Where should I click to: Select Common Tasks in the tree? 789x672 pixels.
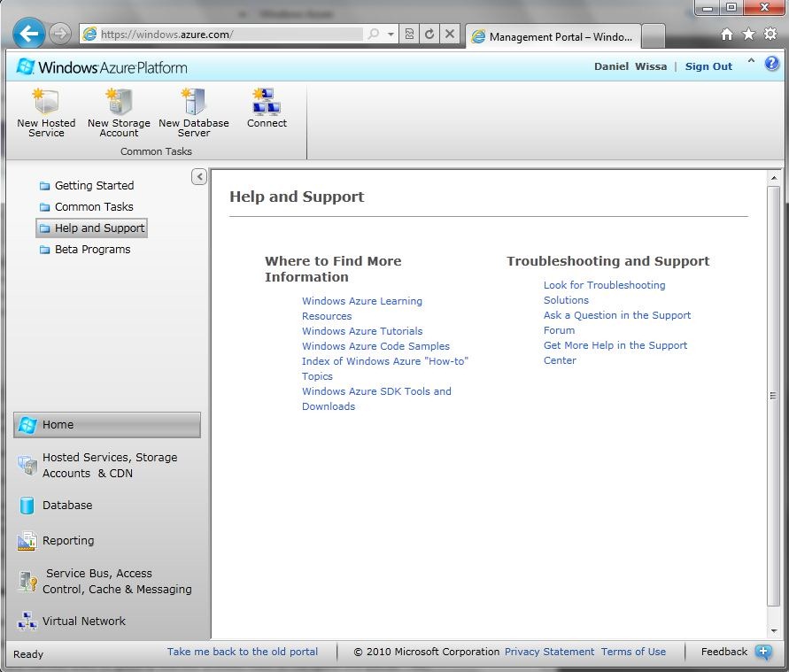(x=87, y=206)
